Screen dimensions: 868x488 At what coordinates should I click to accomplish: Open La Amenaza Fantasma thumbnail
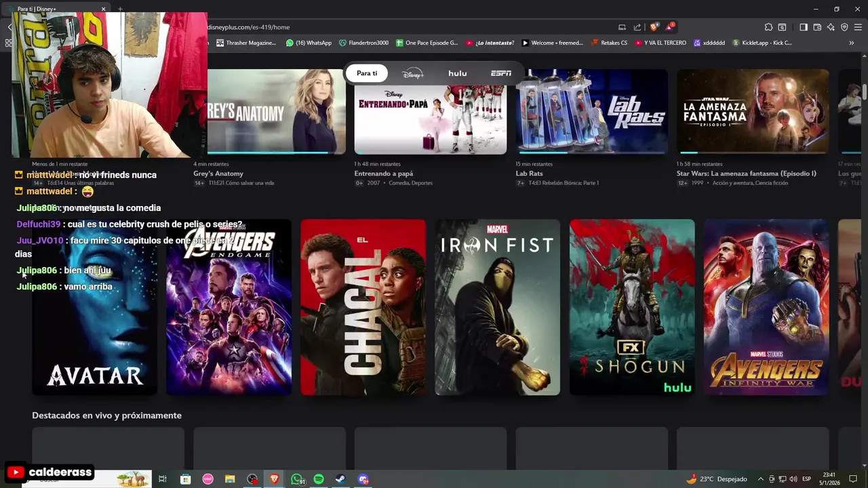pyautogui.click(x=753, y=112)
